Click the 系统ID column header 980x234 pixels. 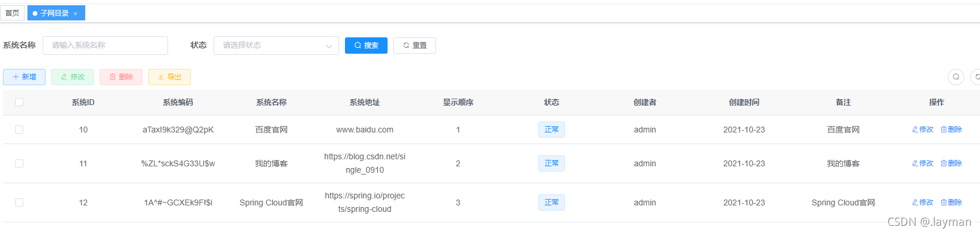[x=83, y=102]
